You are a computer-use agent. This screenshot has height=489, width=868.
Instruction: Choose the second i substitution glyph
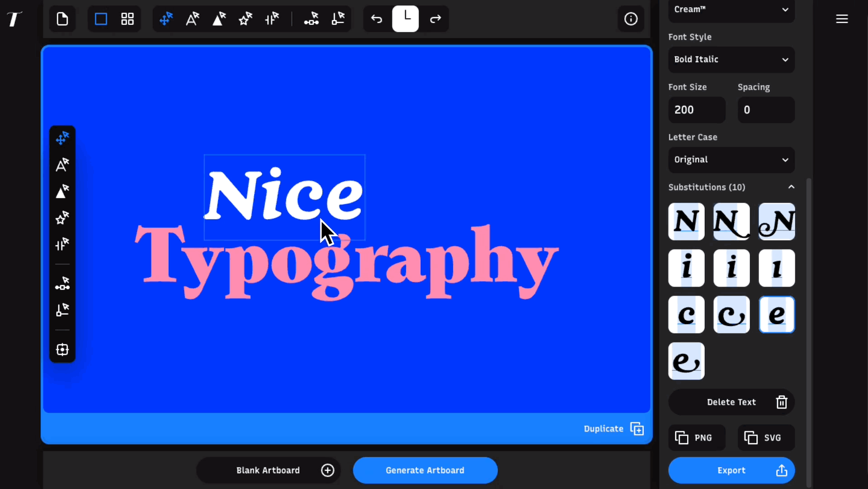(731, 268)
